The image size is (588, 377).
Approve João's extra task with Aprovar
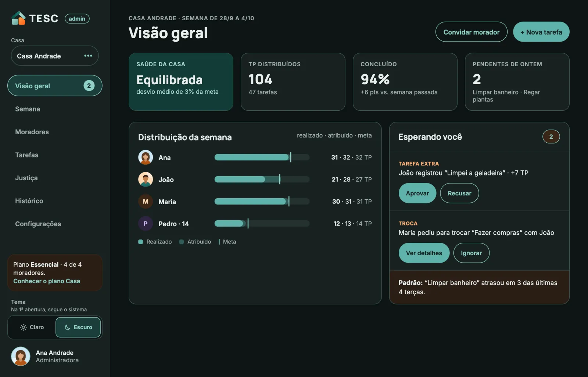[417, 193]
